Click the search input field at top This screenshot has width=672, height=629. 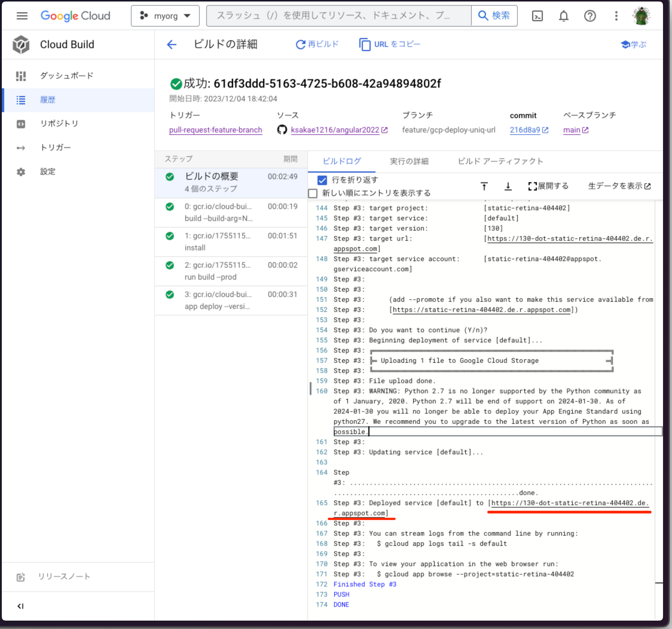(339, 16)
